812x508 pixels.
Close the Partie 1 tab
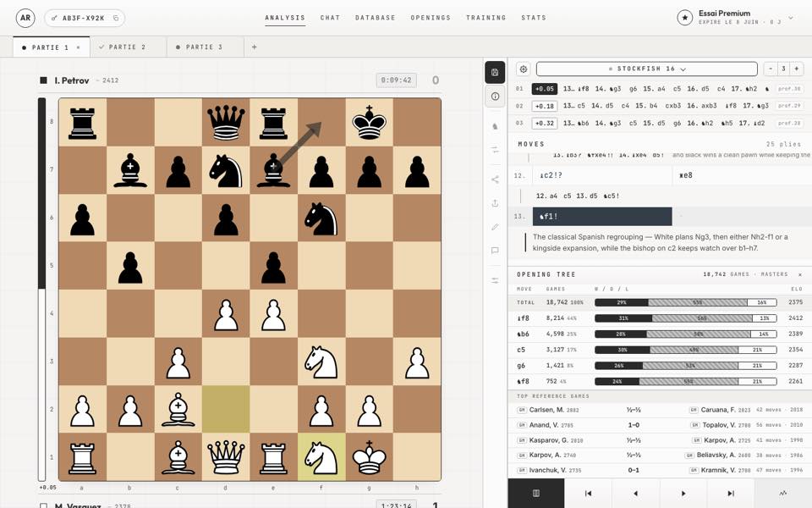click(x=78, y=47)
